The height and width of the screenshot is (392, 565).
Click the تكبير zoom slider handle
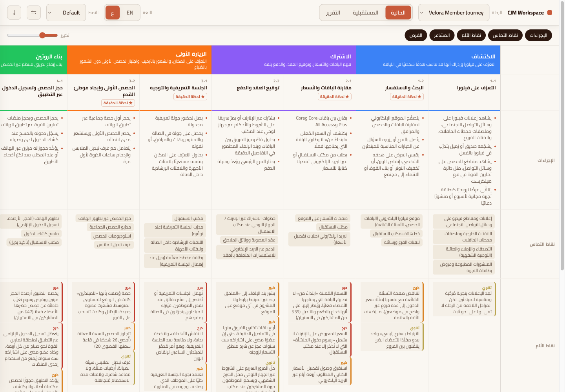43,35
